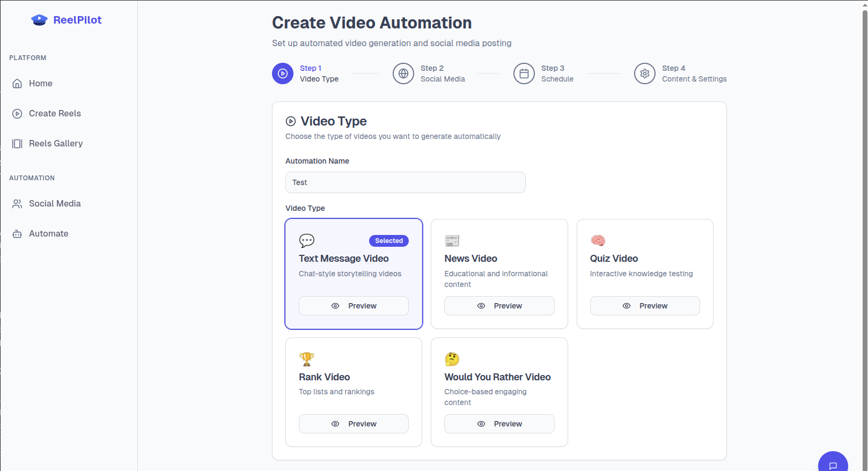
Task: Click the thinking face emoji icon
Action: click(452, 359)
